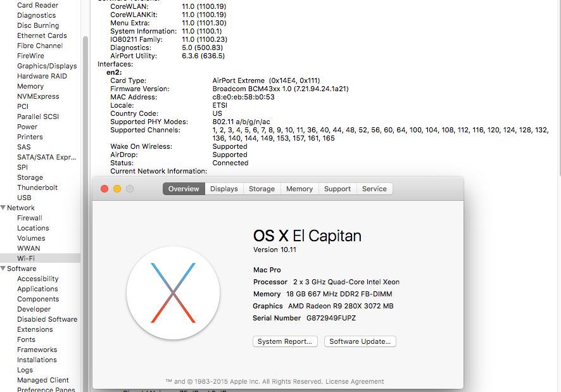Select Installations under Software
Image resolution: width=561 pixels, height=392 pixels.
tap(37, 360)
